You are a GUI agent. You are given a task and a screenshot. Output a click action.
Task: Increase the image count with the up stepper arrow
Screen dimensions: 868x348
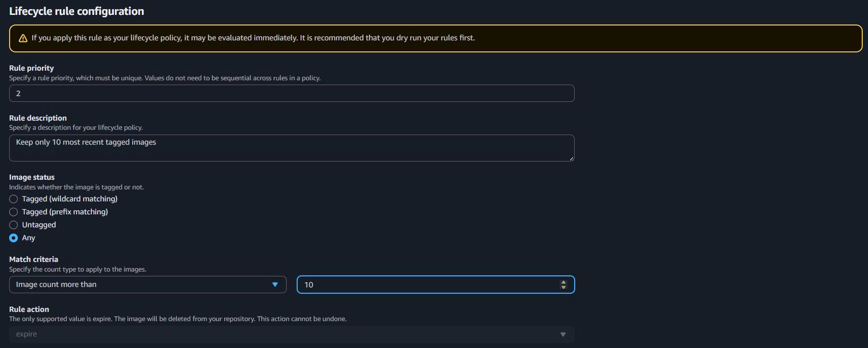point(563,282)
